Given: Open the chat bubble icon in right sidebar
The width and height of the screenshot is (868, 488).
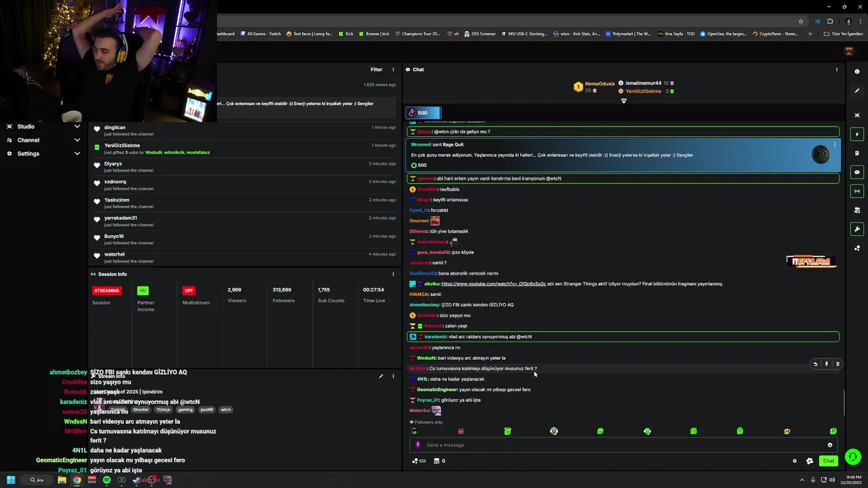Looking at the screenshot, I should tap(857, 172).
